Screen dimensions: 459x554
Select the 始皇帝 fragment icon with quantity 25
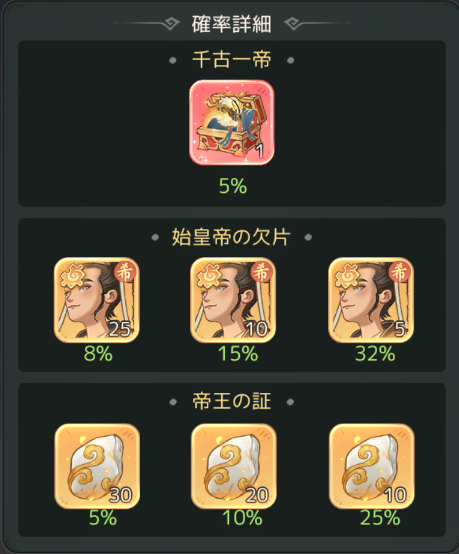click(96, 300)
